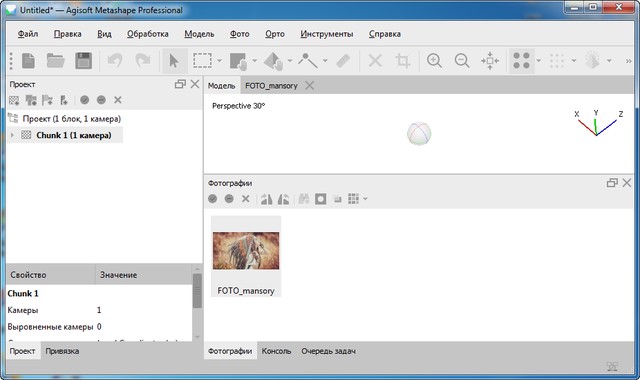Screen dimensions: 640x380
Task: Click the Delete selection X icon
Action: (375, 61)
